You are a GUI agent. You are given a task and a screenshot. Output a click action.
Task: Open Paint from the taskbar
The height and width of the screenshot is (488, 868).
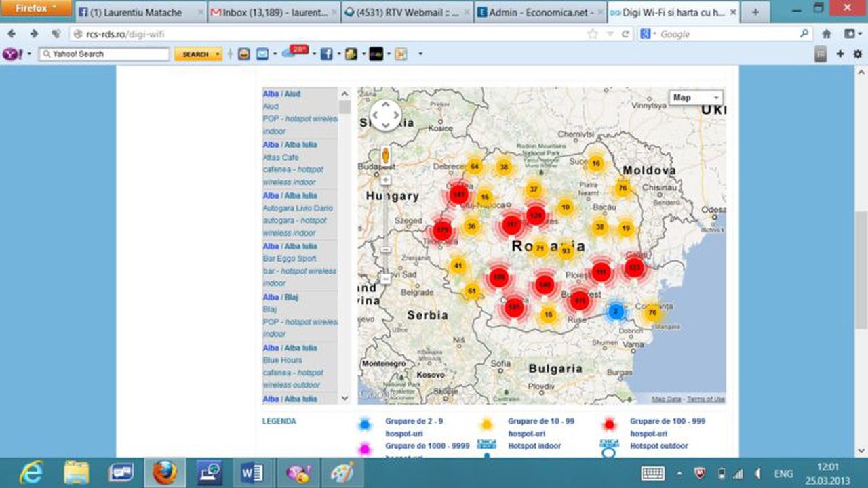(341, 472)
